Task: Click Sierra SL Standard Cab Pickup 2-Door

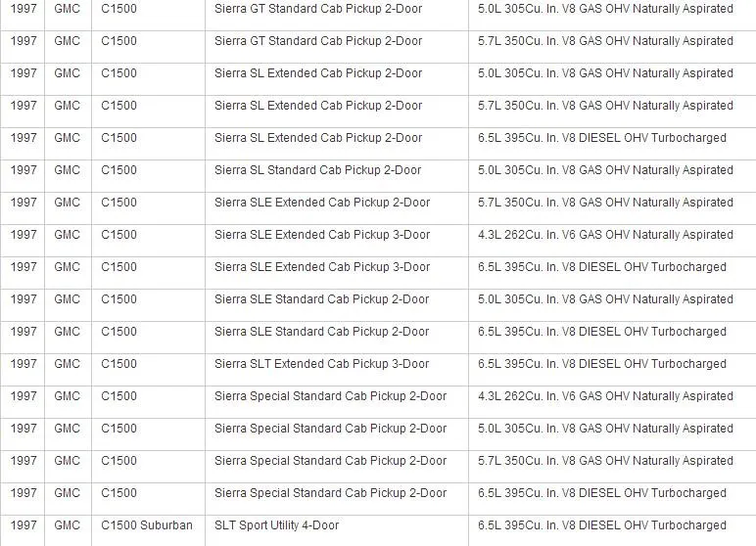Action: (317, 170)
